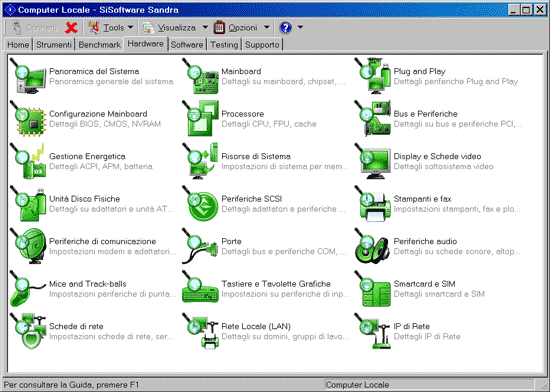Open the IP di Rete icon
550x392 pixels.
pos(373,331)
